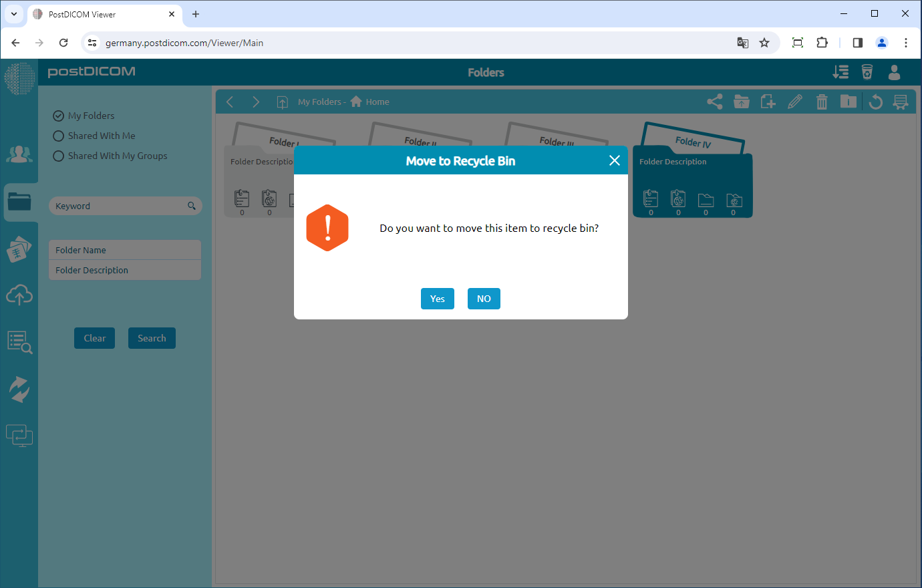Click the refresh icon in folder toolbar
The height and width of the screenshot is (588, 922).
pos(875,102)
